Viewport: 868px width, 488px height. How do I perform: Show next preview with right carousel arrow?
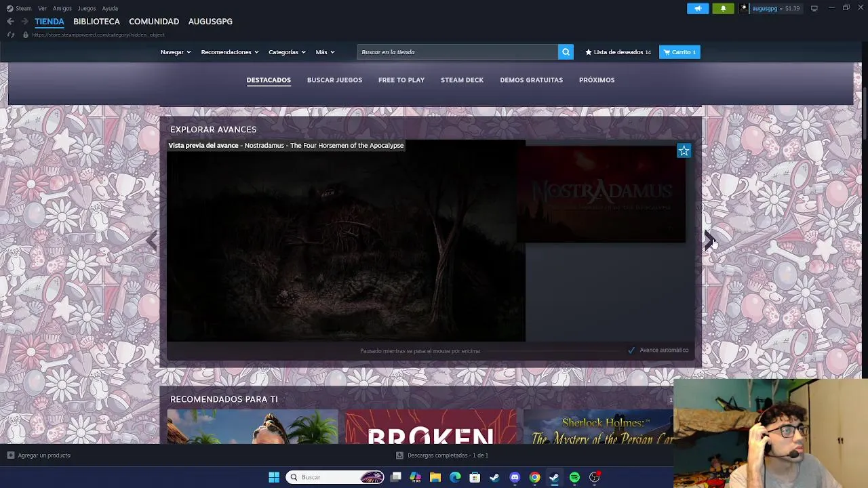tap(709, 240)
